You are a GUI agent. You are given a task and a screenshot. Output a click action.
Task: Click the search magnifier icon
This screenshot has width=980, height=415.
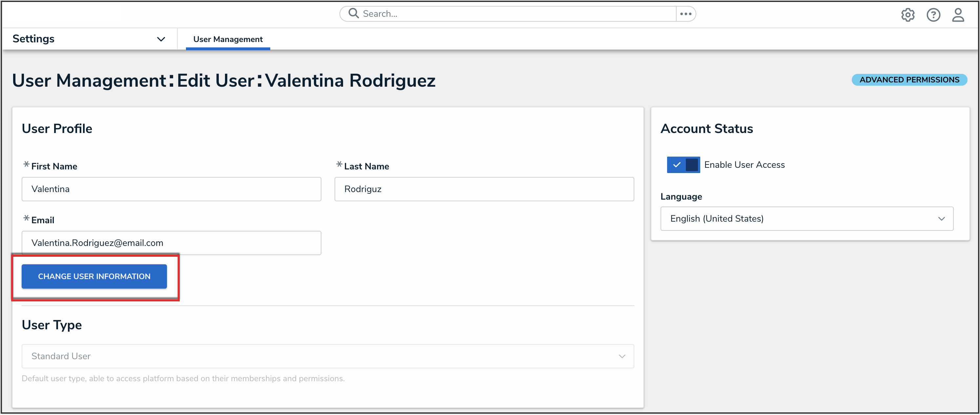pos(354,13)
